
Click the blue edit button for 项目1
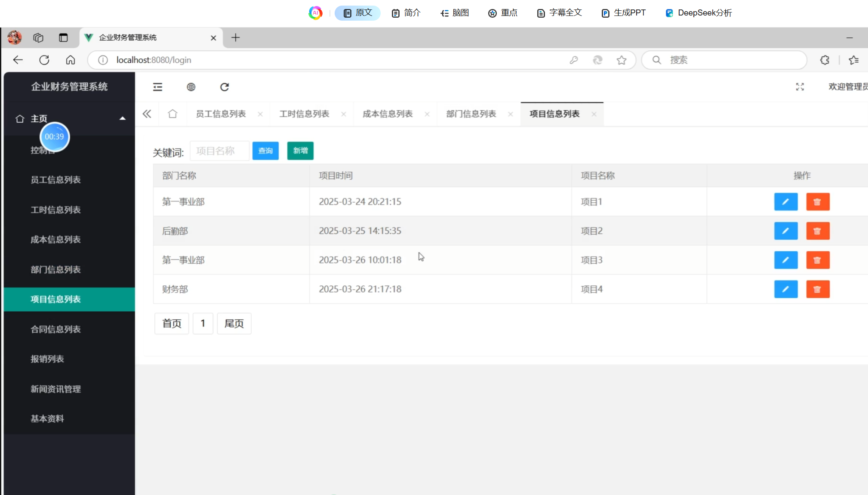click(x=785, y=202)
